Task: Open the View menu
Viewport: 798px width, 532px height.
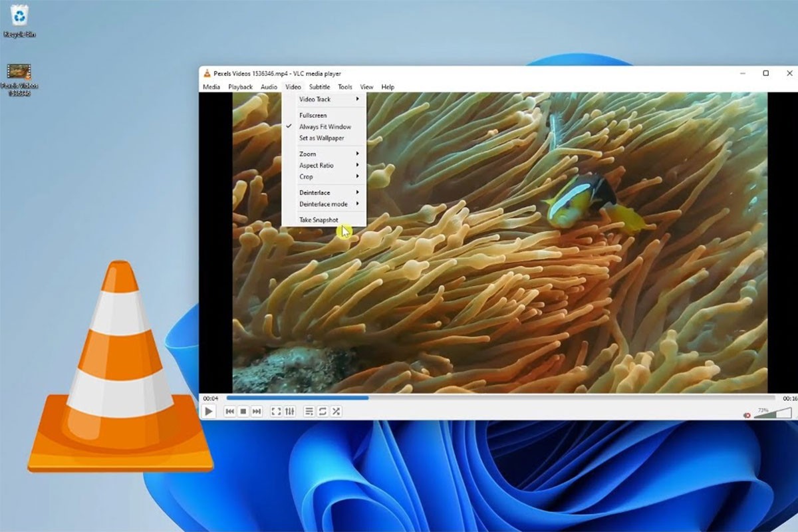Action: click(366, 87)
